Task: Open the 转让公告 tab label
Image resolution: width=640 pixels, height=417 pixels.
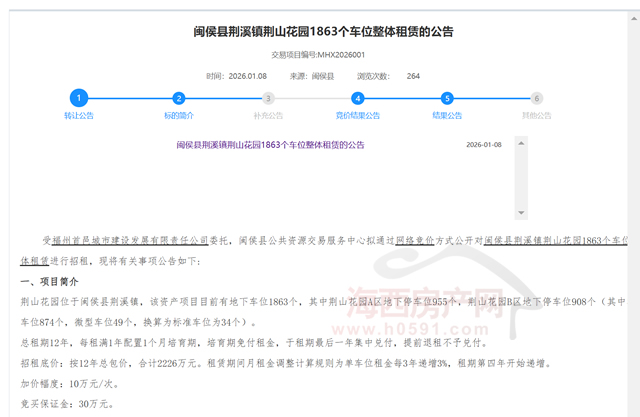Action: [x=79, y=116]
